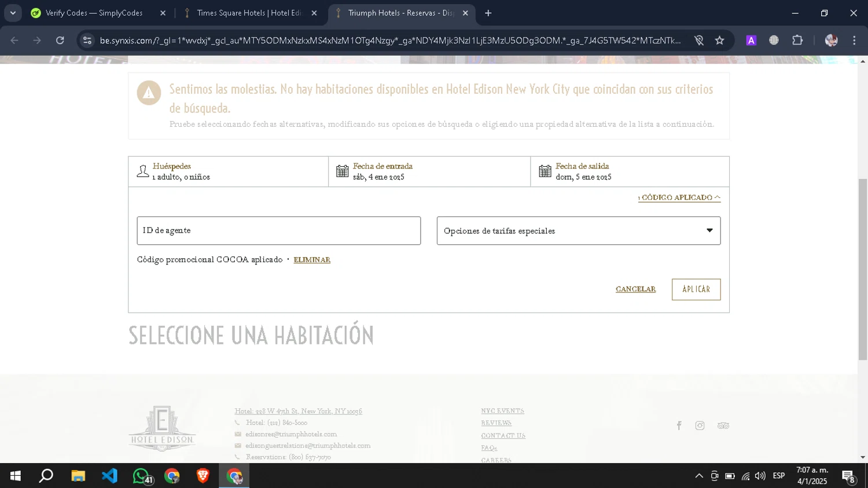The image size is (868, 488).
Task: Open the notification center icon
Action: (x=849, y=476)
